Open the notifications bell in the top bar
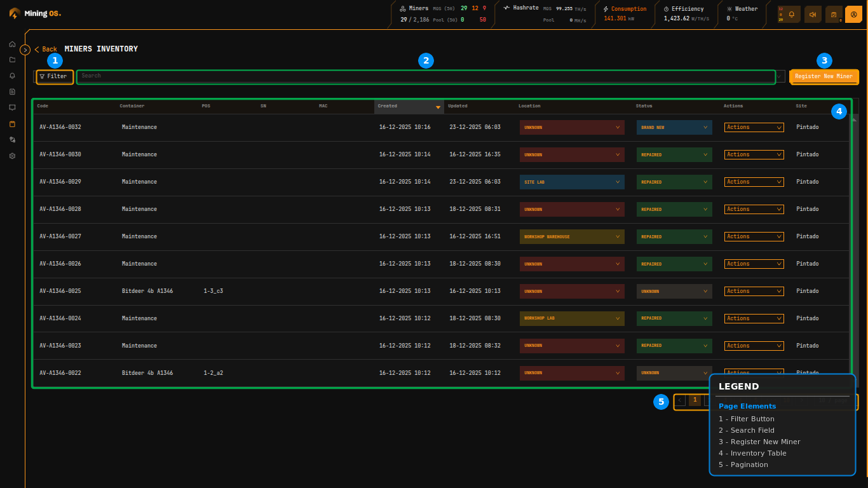Image resolution: width=868 pixels, height=488 pixels. click(790, 13)
